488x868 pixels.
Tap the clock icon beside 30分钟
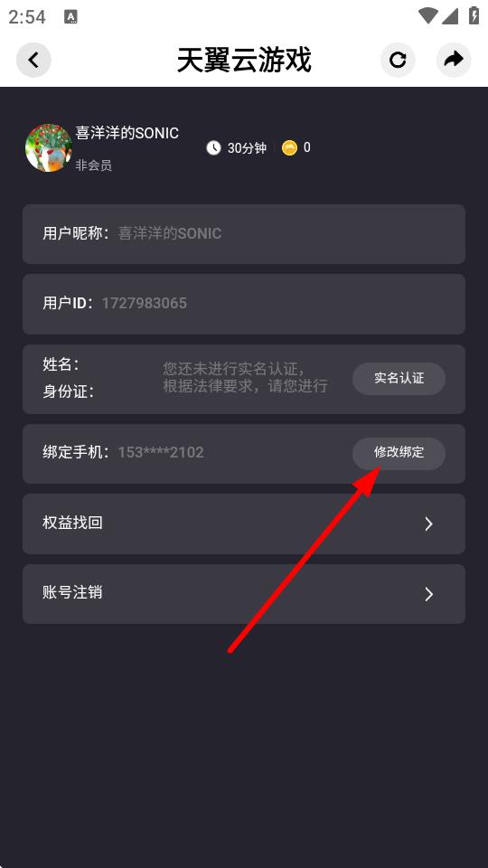pos(213,147)
